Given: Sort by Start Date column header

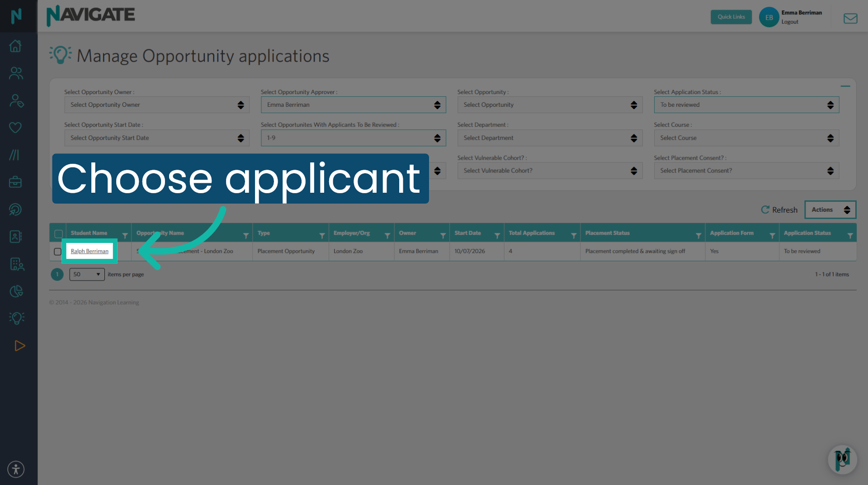Looking at the screenshot, I should pos(467,233).
